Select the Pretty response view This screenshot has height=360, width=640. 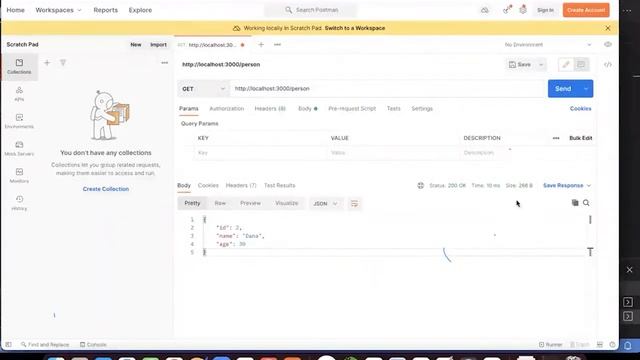click(x=192, y=203)
